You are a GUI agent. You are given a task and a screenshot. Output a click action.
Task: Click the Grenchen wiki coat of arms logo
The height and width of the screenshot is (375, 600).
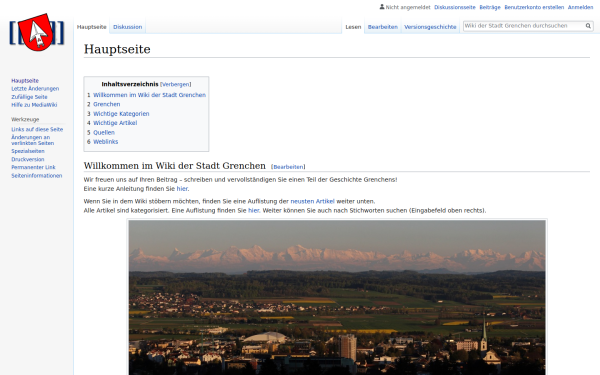click(x=37, y=33)
